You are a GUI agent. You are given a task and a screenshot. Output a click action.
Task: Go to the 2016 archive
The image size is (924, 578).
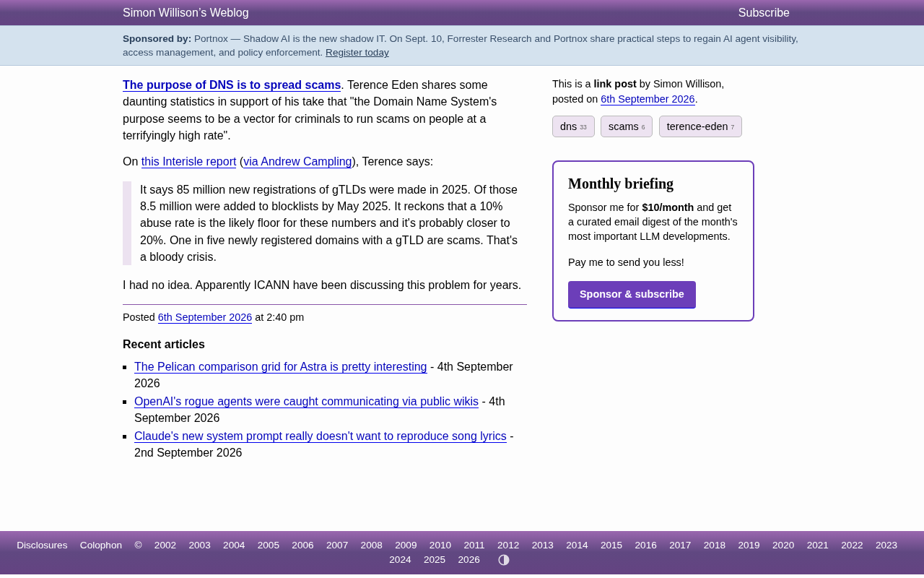[x=646, y=545]
